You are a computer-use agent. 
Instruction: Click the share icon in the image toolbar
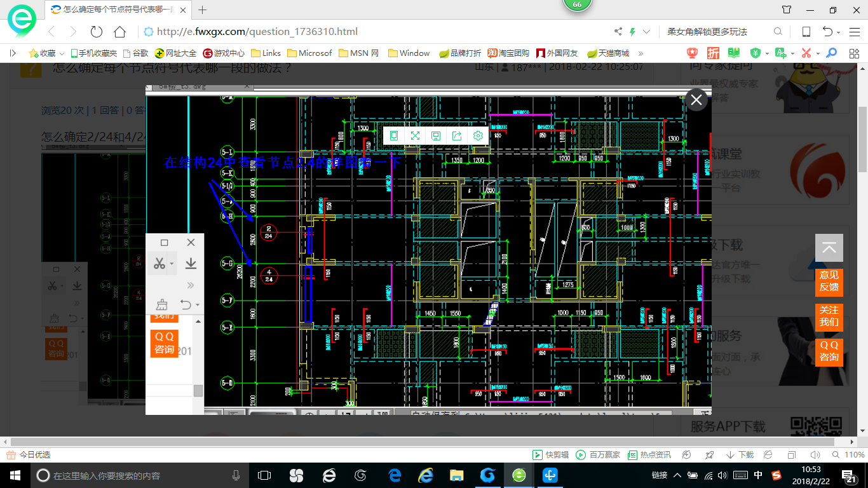click(457, 135)
